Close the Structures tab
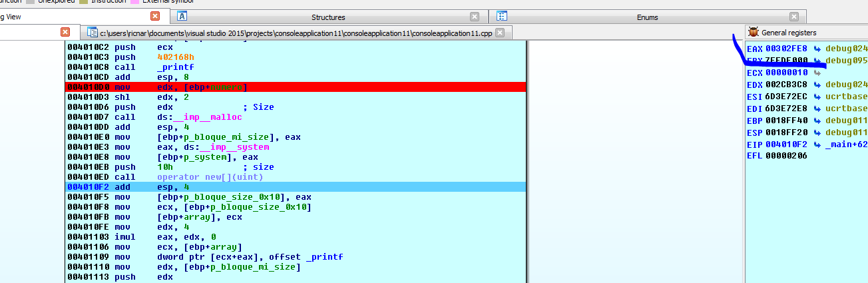Viewport: 868px width, 283px height. [x=475, y=17]
